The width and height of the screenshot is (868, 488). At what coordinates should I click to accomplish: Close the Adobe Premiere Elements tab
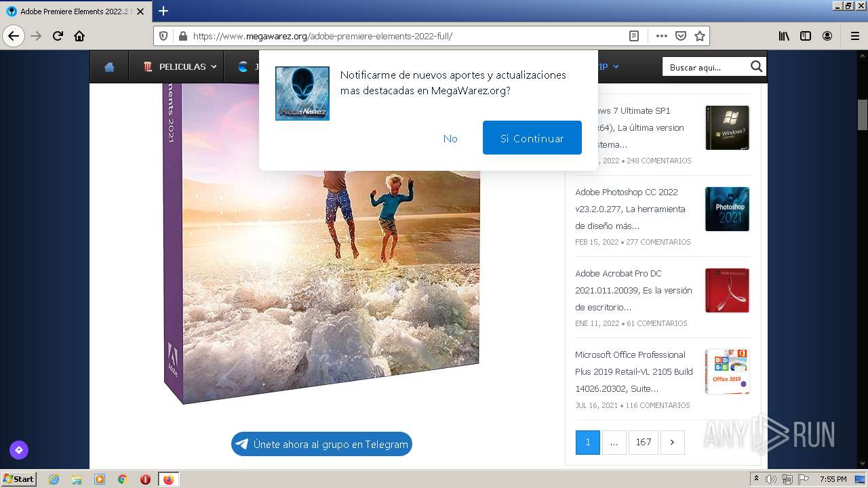140,12
